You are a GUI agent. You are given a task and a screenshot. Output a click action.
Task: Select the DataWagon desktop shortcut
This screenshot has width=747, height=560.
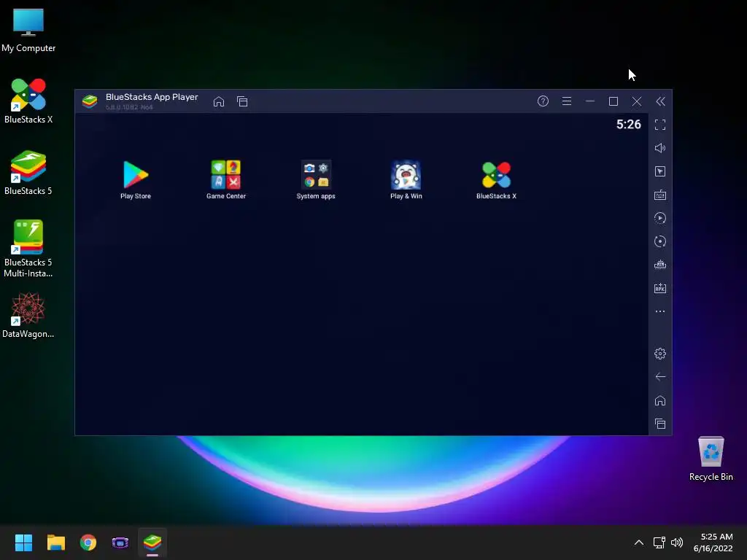[x=28, y=315]
